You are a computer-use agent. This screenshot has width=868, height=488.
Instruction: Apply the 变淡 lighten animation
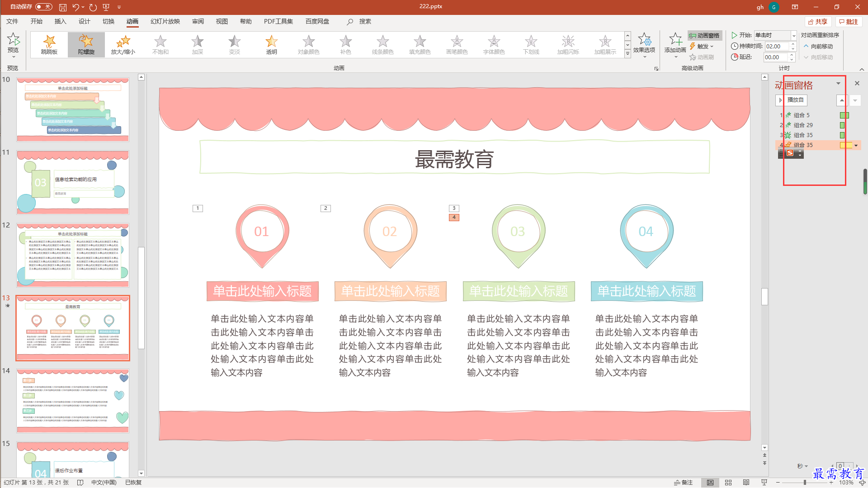tap(235, 45)
